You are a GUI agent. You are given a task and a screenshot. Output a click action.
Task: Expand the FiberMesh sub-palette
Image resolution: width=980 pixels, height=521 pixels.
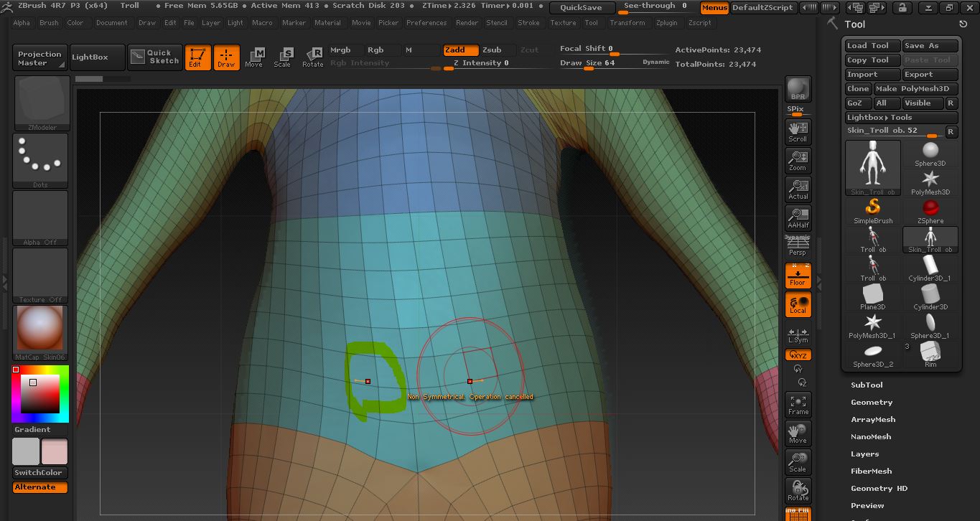click(871, 471)
